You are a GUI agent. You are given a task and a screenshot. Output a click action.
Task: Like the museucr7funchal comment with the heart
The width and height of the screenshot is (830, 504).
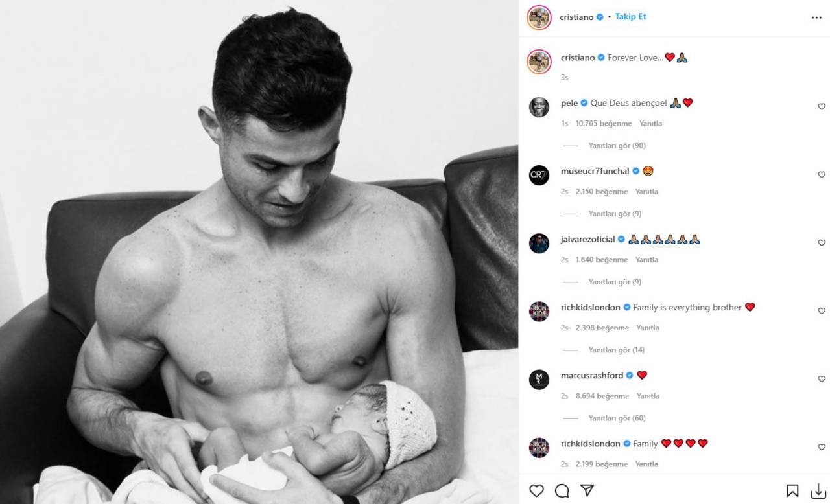821,174
